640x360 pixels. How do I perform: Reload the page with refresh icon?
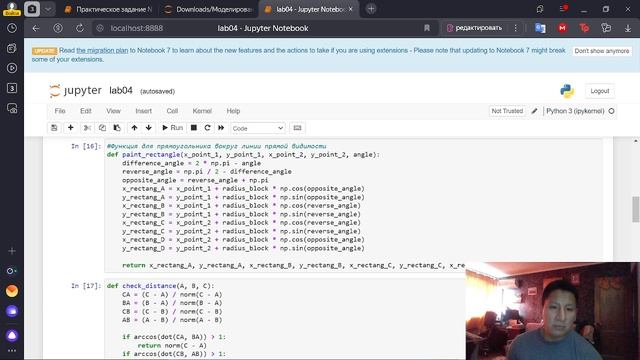(x=80, y=28)
